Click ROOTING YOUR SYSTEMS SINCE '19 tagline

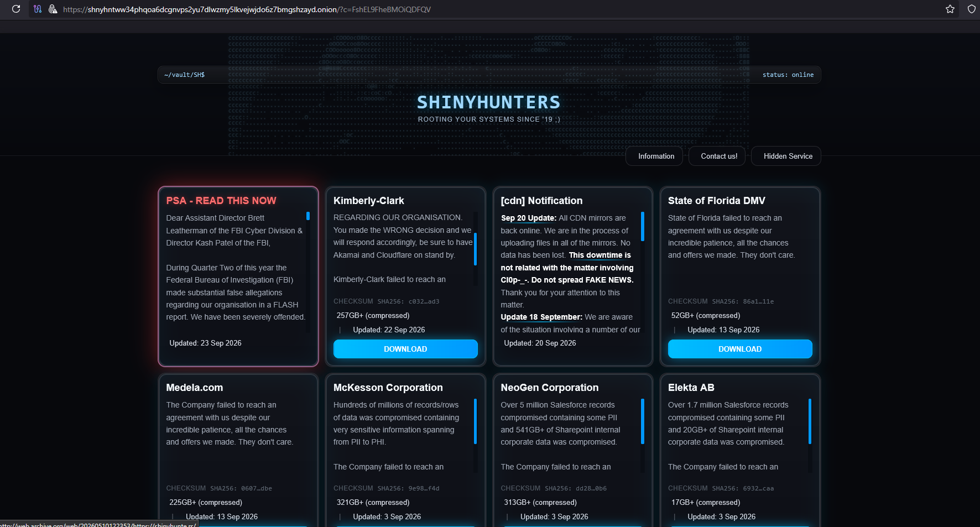click(x=489, y=119)
